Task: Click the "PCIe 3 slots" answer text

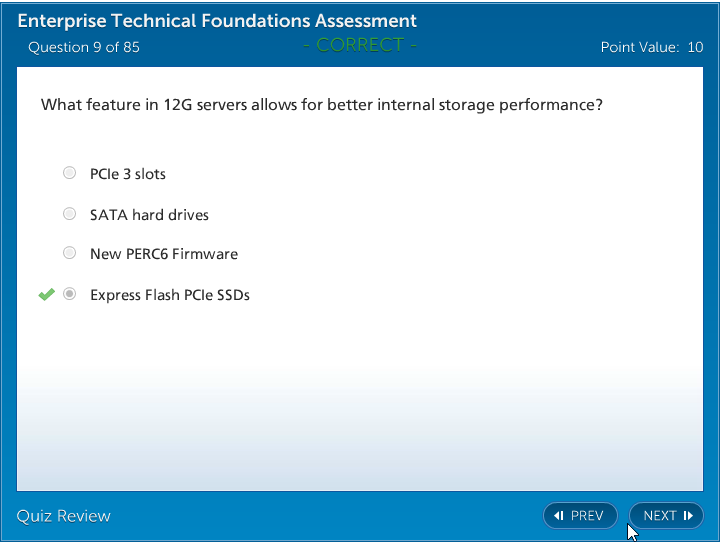Action: 128,174
